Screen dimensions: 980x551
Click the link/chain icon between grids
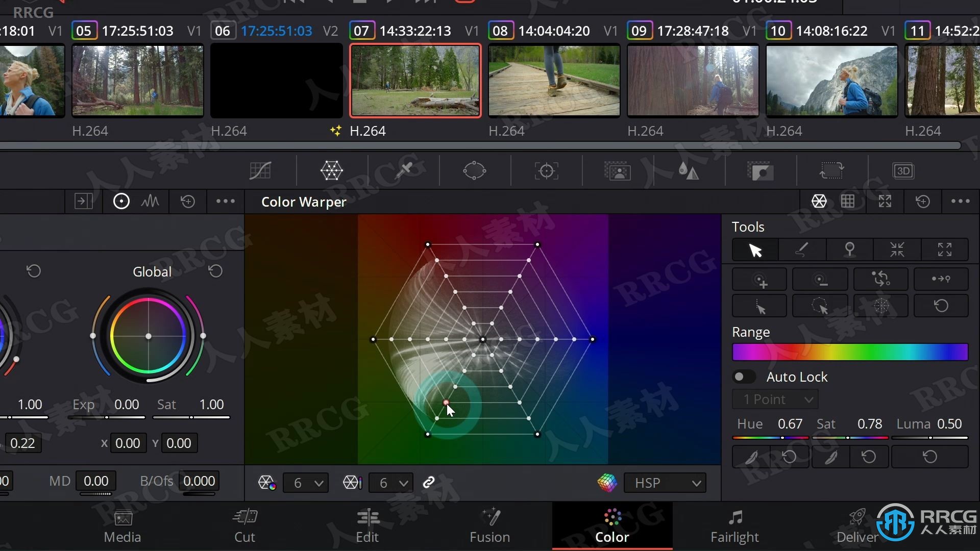(x=428, y=482)
